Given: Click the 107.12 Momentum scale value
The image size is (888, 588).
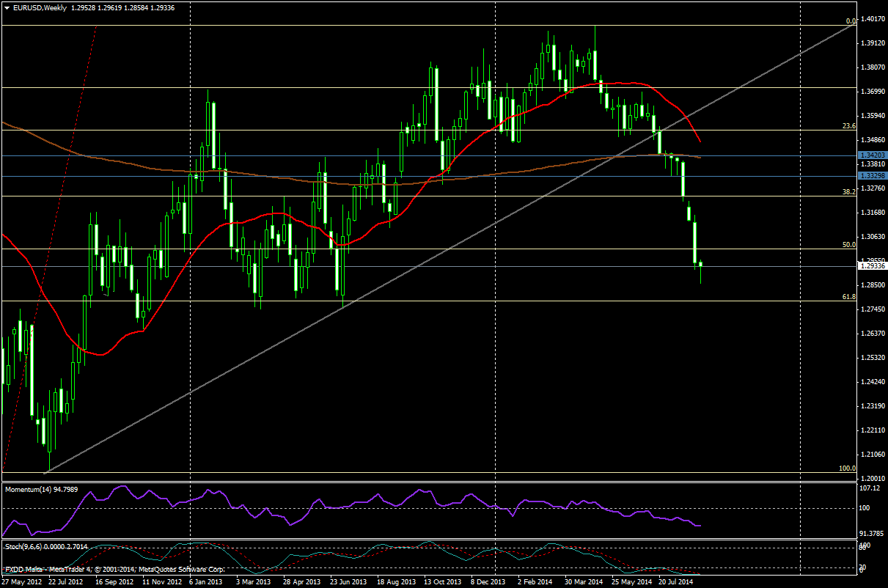Looking at the screenshot, I should [x=870, y=488].
